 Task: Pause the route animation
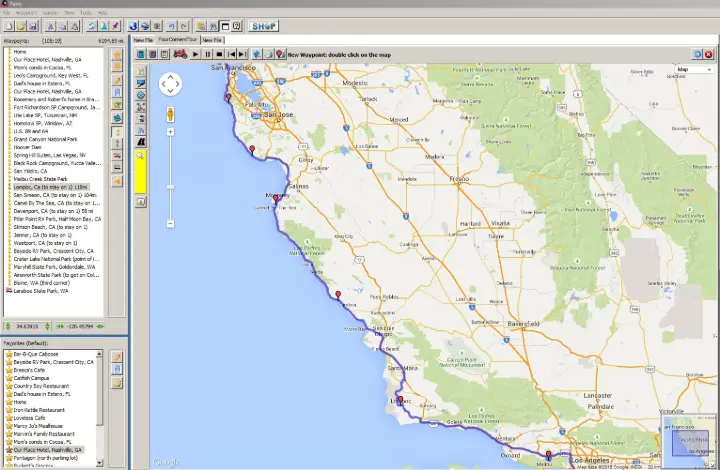(x=208, y=54)
